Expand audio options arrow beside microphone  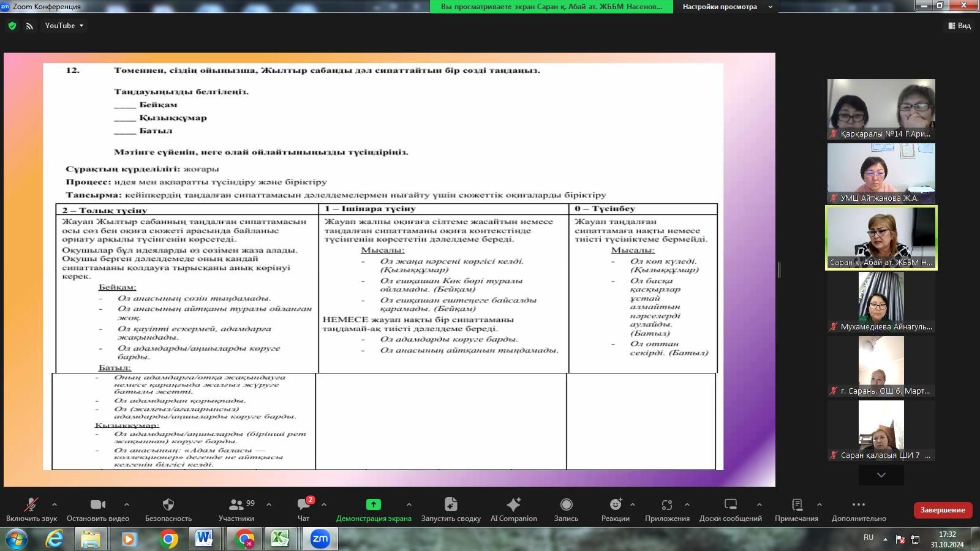(55, 504)
